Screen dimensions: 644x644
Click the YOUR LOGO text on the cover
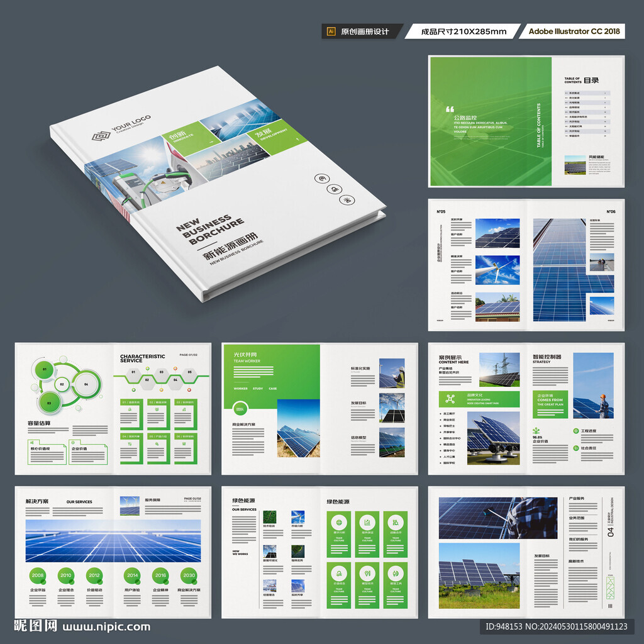131,123
